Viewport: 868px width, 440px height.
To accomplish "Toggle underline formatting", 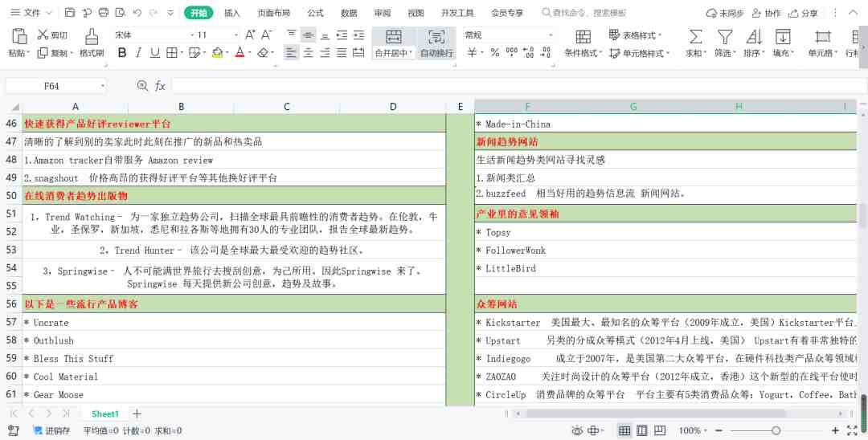I will [155, 52].
